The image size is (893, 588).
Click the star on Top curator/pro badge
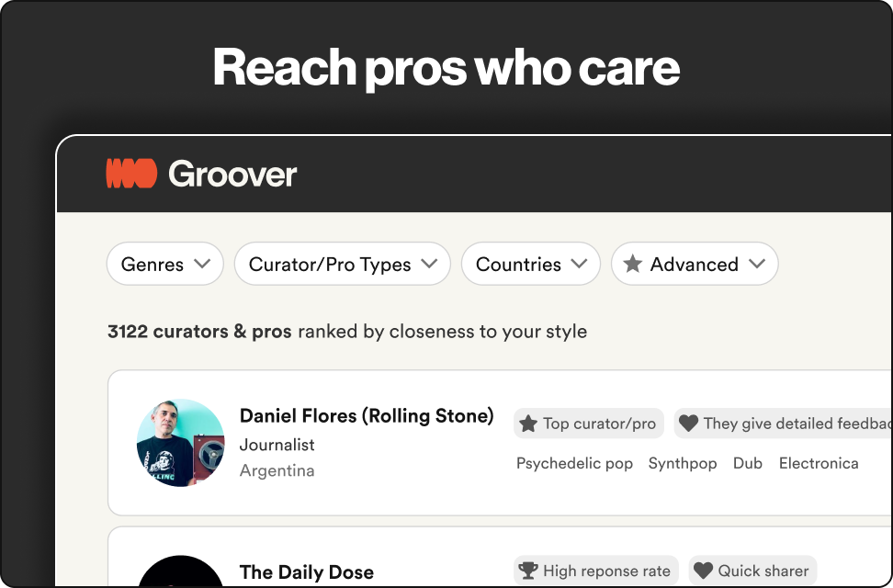[x=529, y=424]
